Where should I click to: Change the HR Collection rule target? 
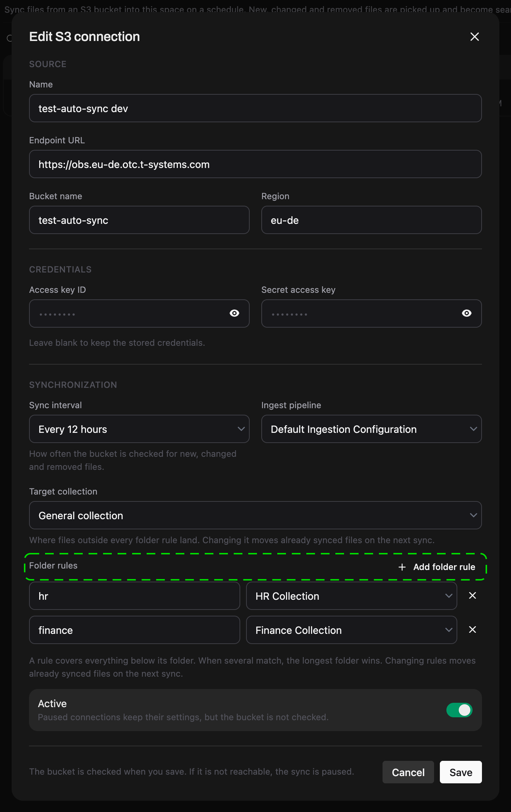pyautogui.click(x=351, y=596)
